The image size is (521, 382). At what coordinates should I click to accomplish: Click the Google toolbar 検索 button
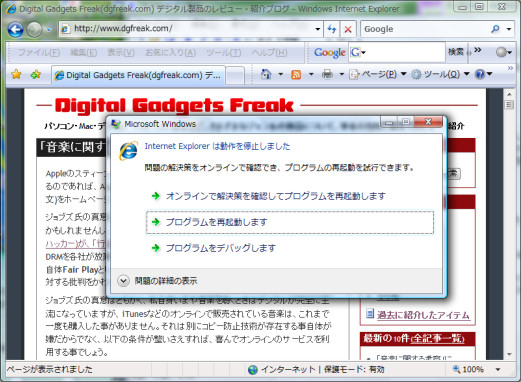455,52
